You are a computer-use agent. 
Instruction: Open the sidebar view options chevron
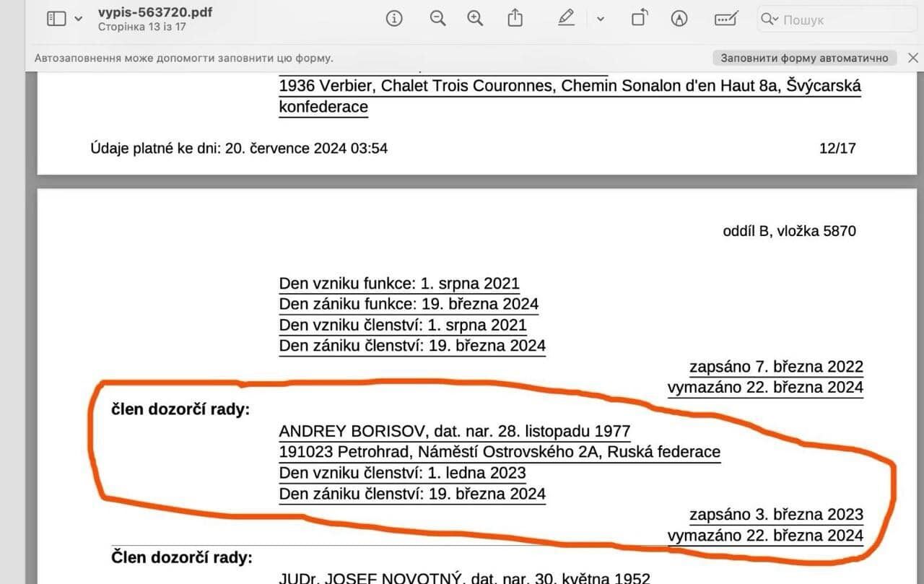pos(79,19)
